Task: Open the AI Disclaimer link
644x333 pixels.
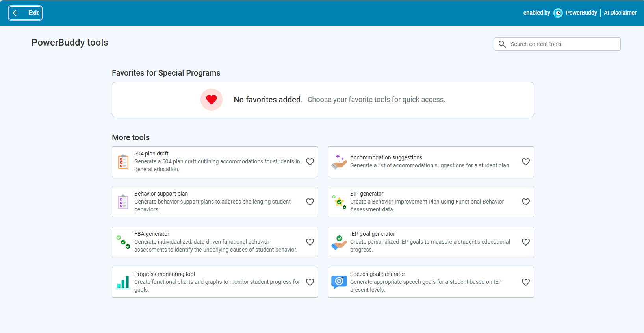Action: pos(620,13)
